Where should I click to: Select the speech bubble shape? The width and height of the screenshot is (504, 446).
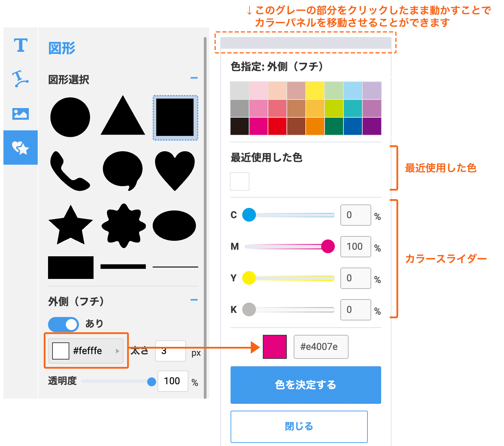pos(123,170)
